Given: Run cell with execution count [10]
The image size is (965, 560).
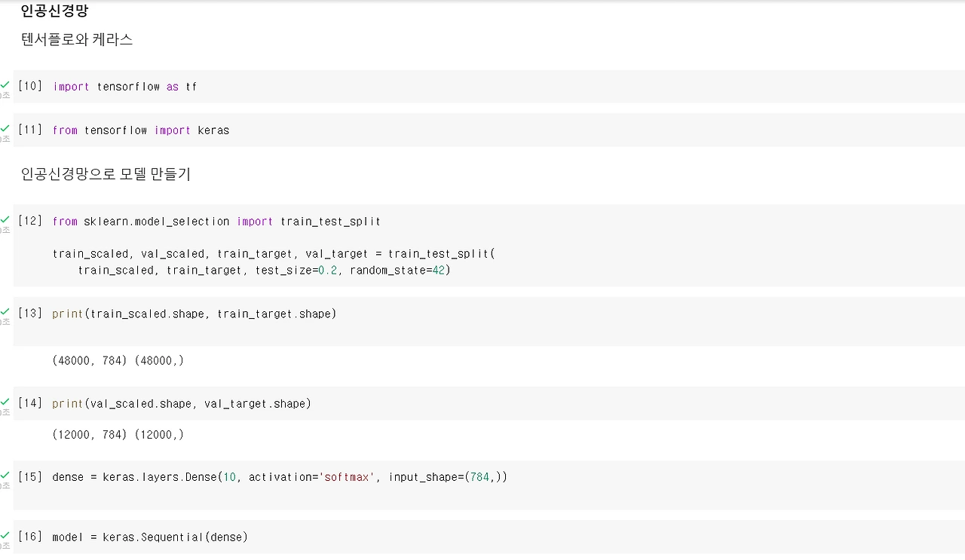Looking at the screenshot, I should pos(30,87).
